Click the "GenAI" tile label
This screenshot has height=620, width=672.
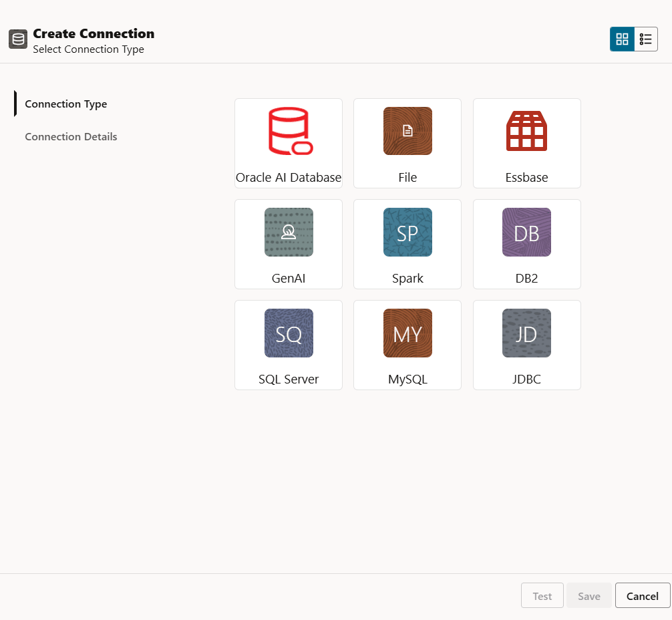(289, 279)
